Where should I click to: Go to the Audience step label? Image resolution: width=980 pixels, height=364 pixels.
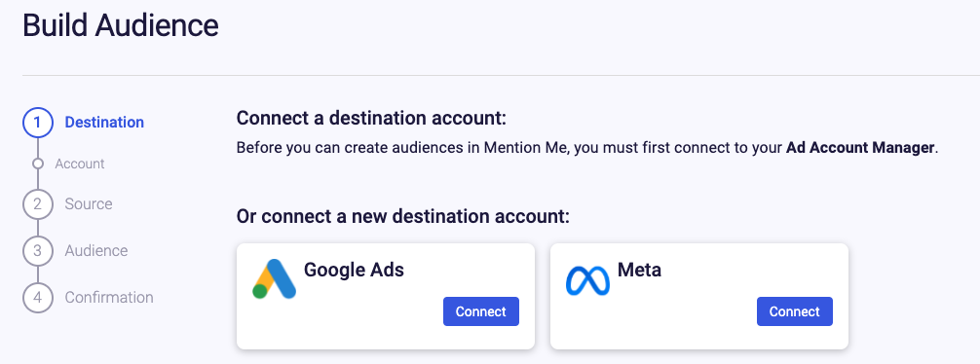[96, 251]
